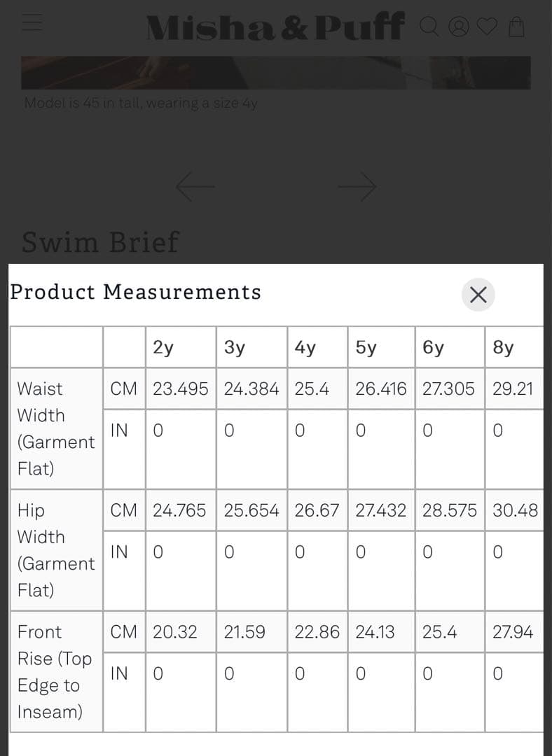Click the product image thumbnail strip

[x=275, y=73]
